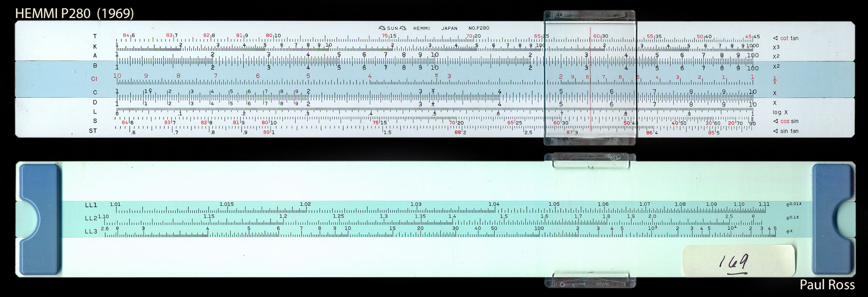Click the "ex" legend of LL3

tap(789, 231)
